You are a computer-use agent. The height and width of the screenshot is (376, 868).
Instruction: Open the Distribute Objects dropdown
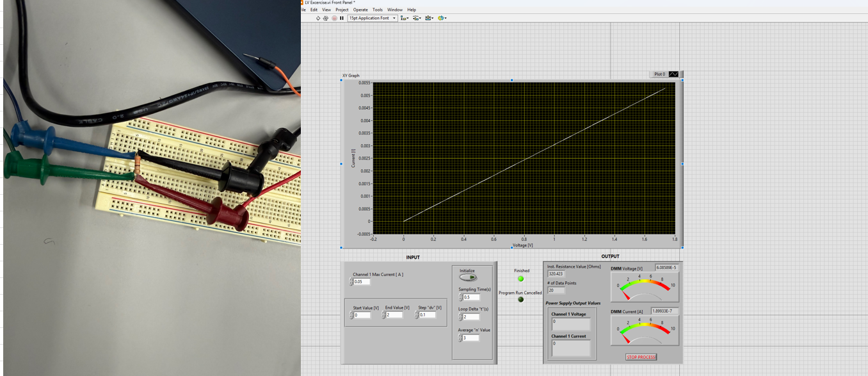(417, 18)
